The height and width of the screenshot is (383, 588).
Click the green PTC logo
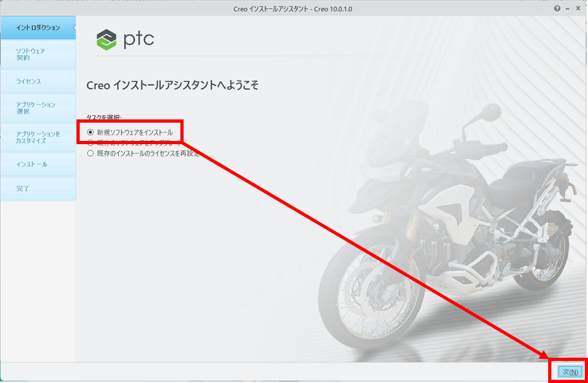106,40
